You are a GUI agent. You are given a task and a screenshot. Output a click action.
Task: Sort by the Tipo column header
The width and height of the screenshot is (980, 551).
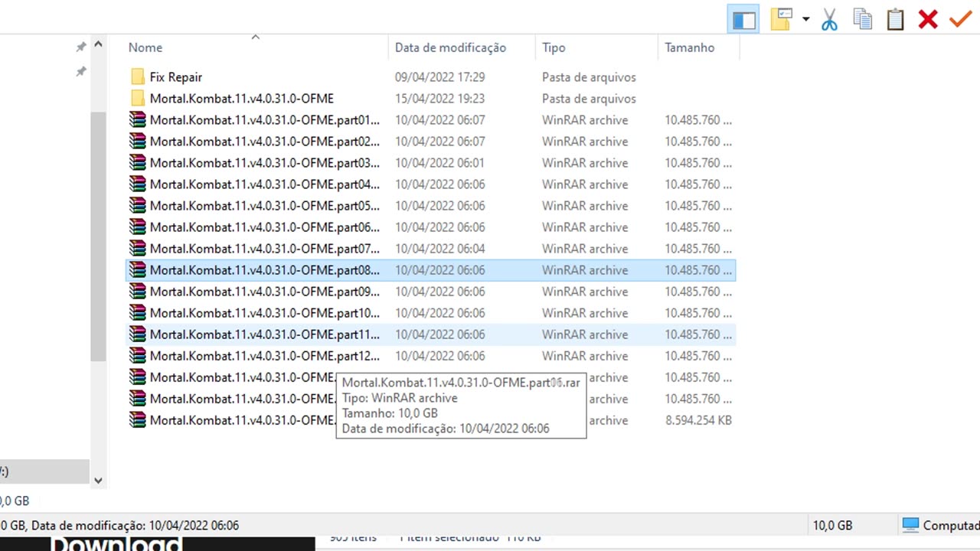coord(554,47)
